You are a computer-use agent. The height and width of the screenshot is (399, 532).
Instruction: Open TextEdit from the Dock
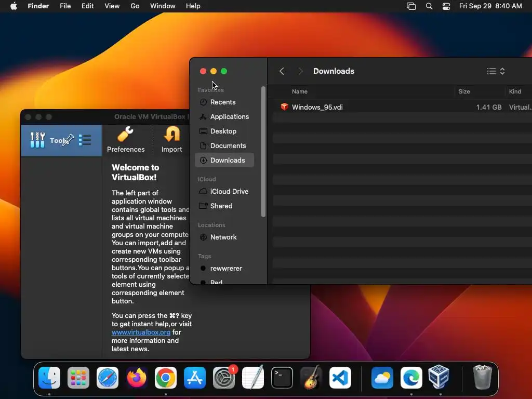[x=253, y=377]
